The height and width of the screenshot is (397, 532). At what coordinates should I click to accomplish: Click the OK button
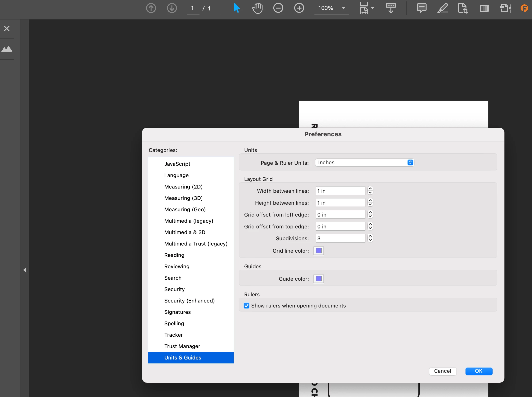[478, 371]
